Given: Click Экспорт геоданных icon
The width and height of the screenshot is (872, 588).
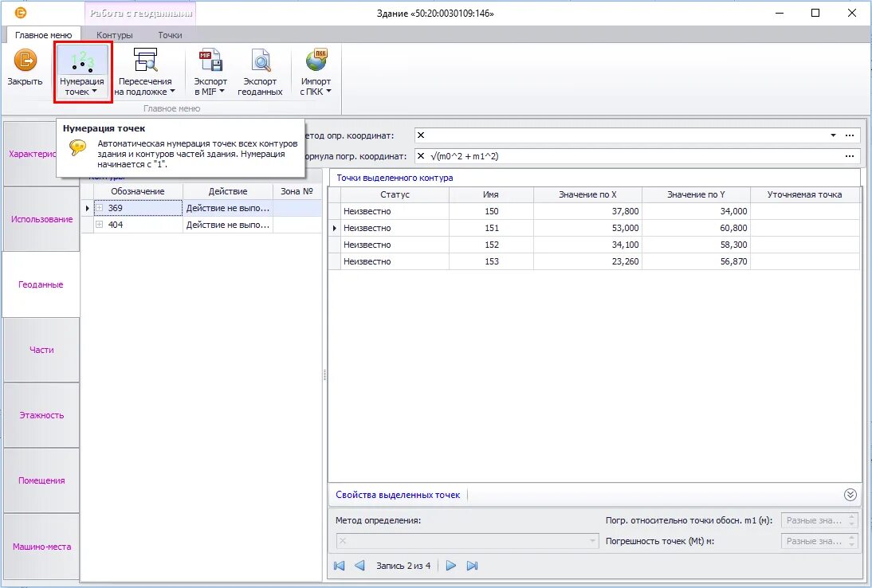Looking at the screenshot, I should coord(261,72).
